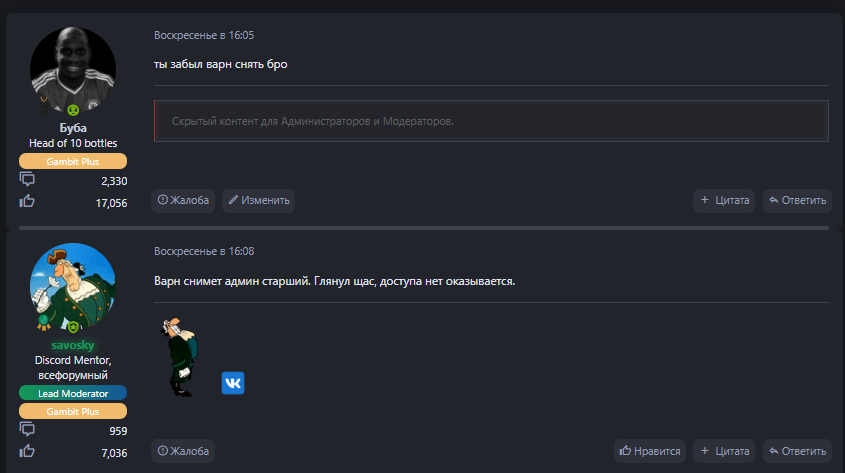
Task: Click the Воскресенье в 16:05 timestamp
Action: [x=204, y=35]
